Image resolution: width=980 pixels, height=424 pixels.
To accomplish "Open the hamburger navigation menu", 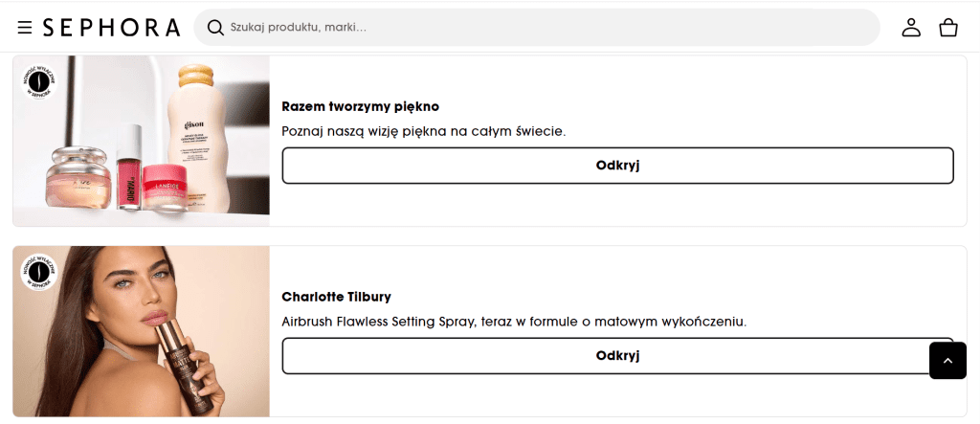I will (x=25, y=28).
